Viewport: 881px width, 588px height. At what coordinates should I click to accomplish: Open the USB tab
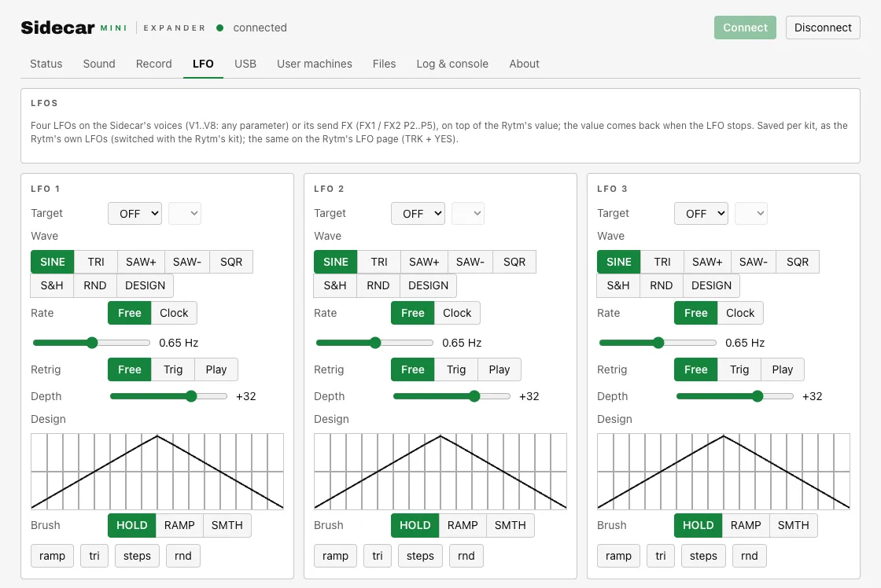click(245, 64)
